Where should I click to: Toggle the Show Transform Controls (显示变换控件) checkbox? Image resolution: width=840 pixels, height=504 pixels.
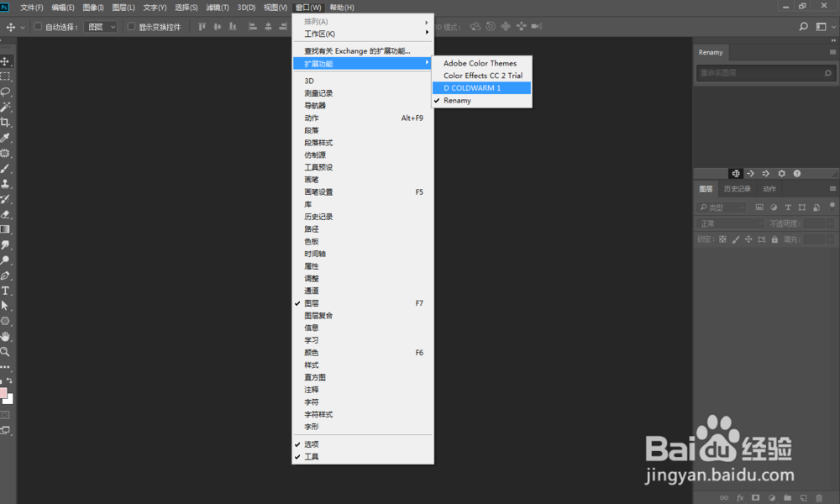point(131,26)
